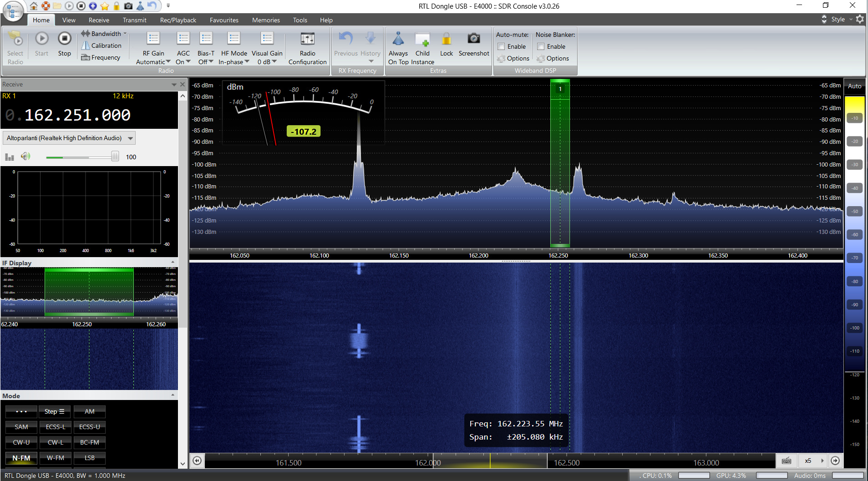Click the volume slider handle
868x481 pixels.
point(115,157)
